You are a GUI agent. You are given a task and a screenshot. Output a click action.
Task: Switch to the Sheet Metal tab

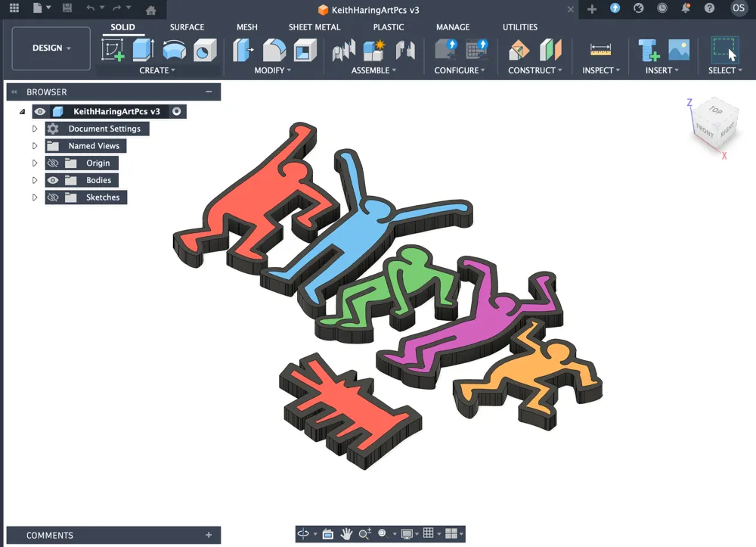pos(314,26)
